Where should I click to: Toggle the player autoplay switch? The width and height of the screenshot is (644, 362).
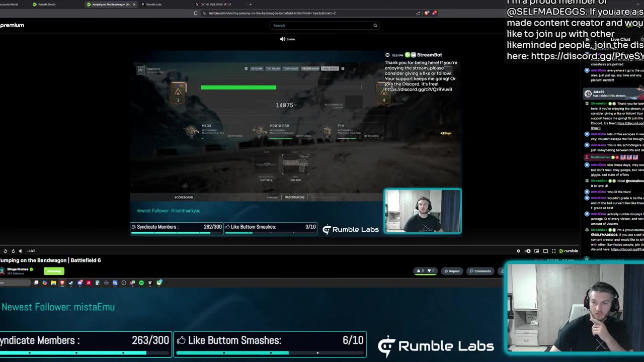[527, 251]
